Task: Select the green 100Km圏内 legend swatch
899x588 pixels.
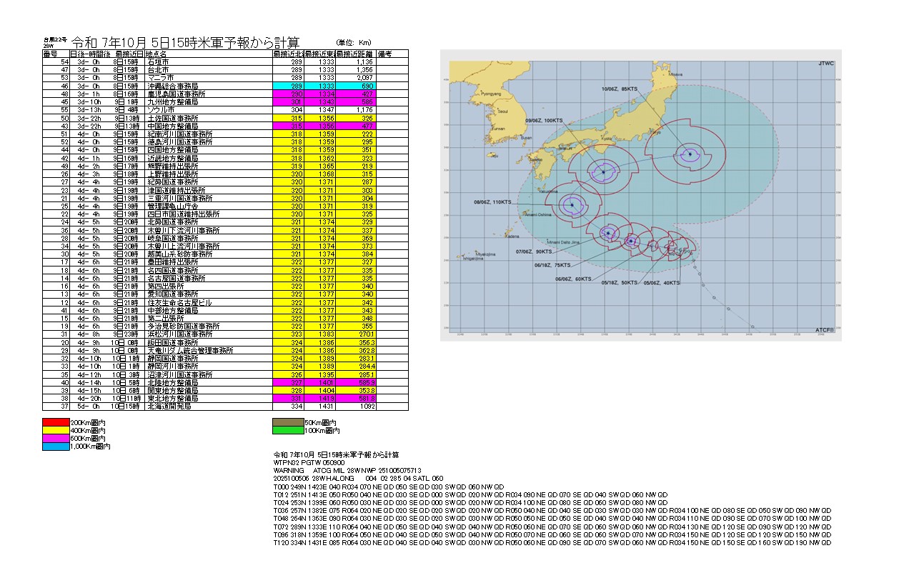Action: 288,431
